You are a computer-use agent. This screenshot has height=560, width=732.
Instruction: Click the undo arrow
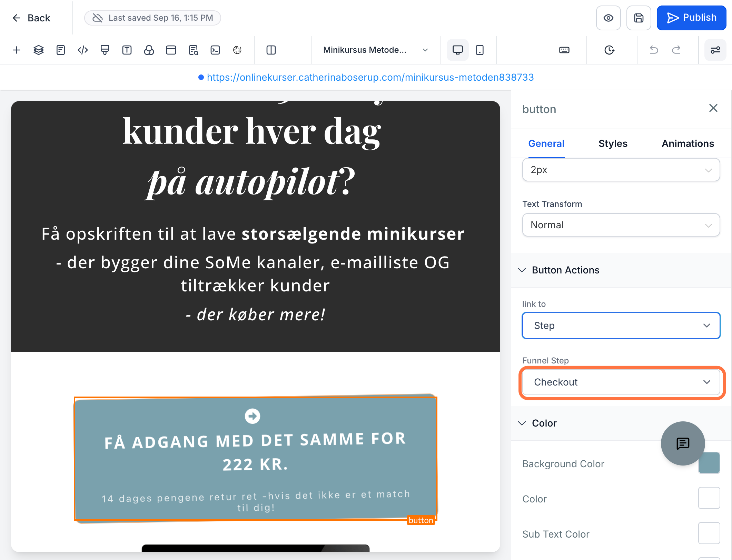click(x=654, y=50)
